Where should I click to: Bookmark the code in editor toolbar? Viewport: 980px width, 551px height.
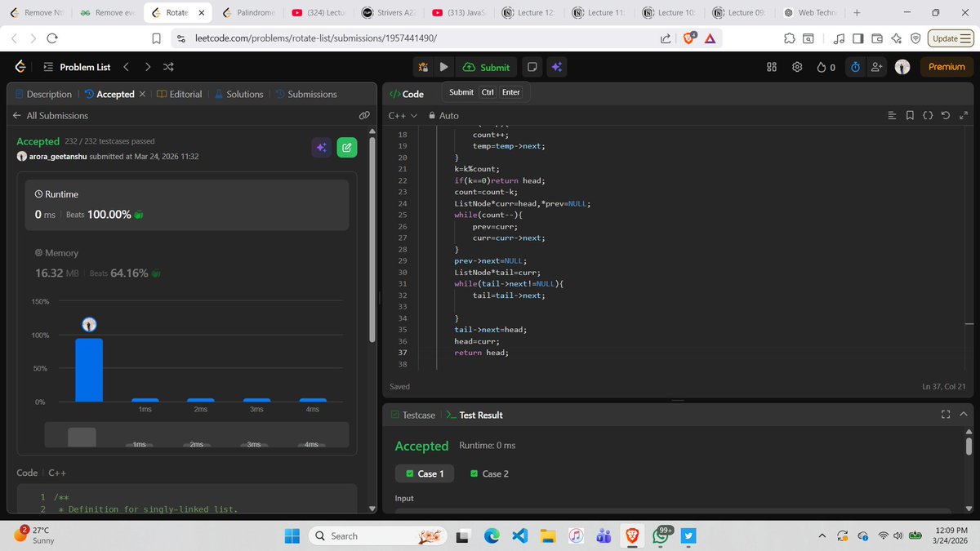coord(910,116)
